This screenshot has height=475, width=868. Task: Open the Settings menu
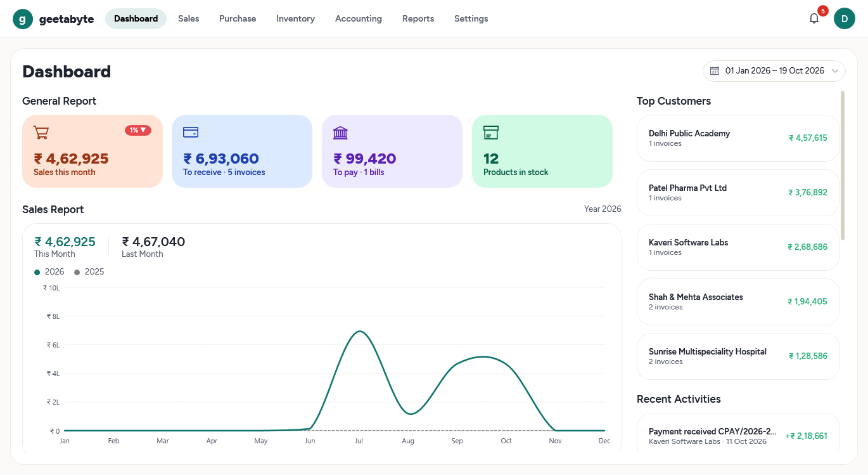471,19
